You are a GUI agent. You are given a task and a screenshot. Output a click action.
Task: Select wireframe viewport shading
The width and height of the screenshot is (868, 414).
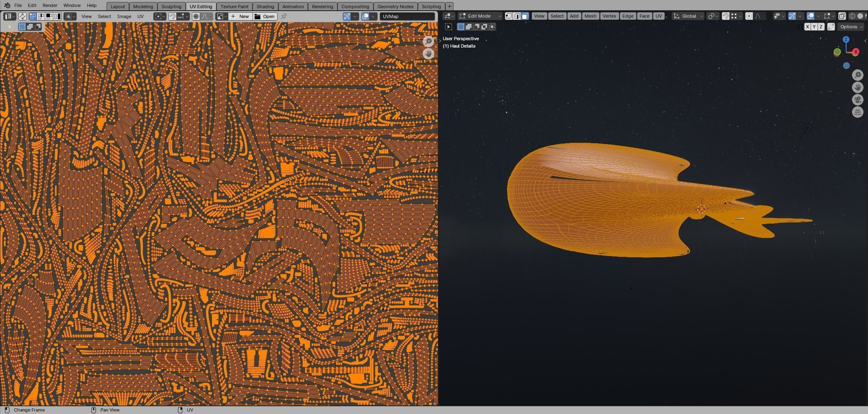(852, 16)
